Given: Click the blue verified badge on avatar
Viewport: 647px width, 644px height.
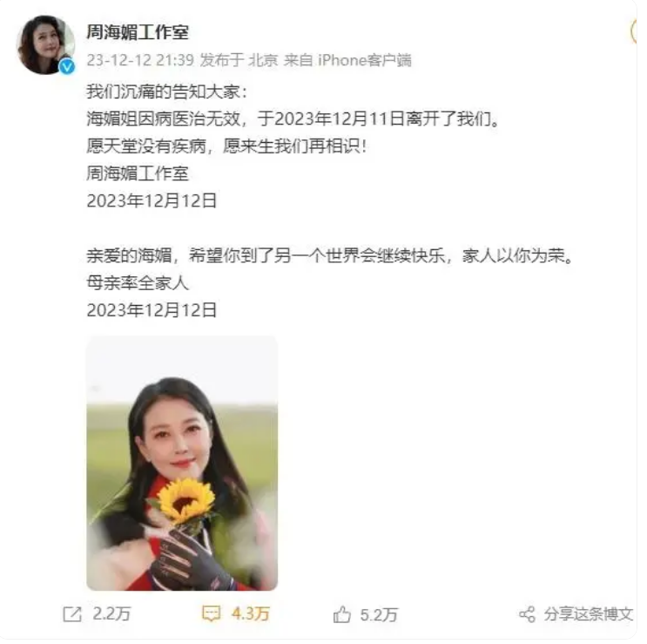Looking at the screenshot, I should tap(67, 66).
